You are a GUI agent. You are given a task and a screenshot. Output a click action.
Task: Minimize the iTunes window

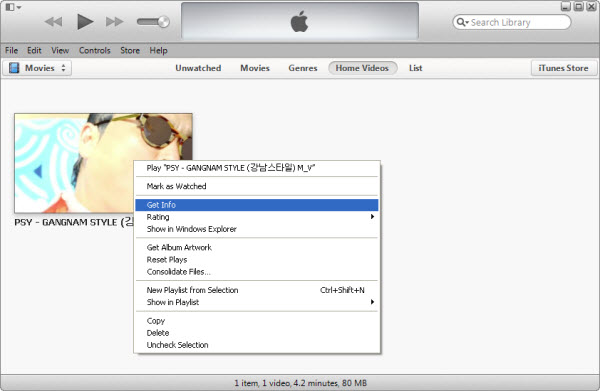[566, 7]
